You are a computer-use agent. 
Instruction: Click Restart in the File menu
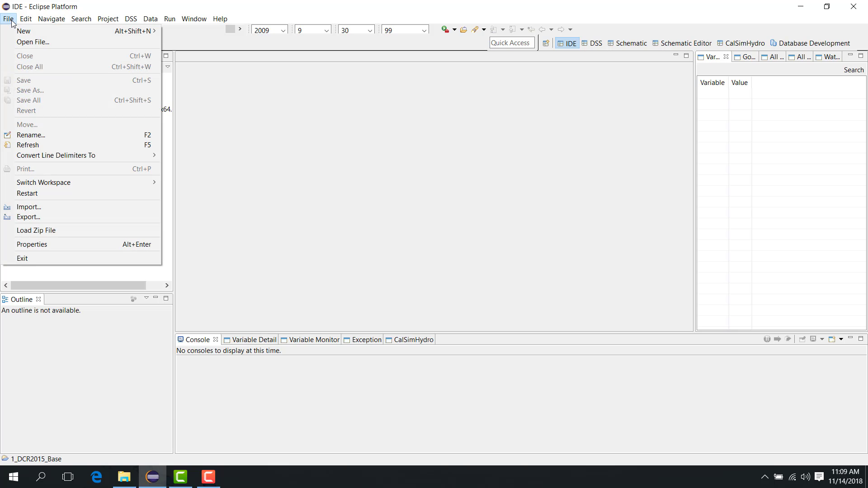click(x=81, y=193)
